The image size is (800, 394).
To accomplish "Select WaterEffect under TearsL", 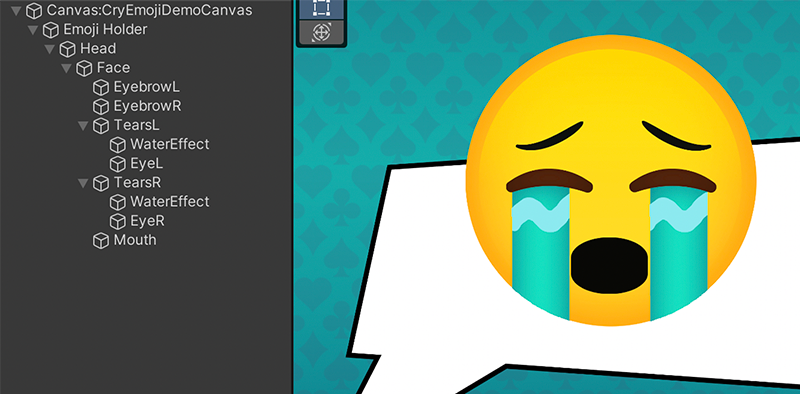I will [x=169, y=144].
